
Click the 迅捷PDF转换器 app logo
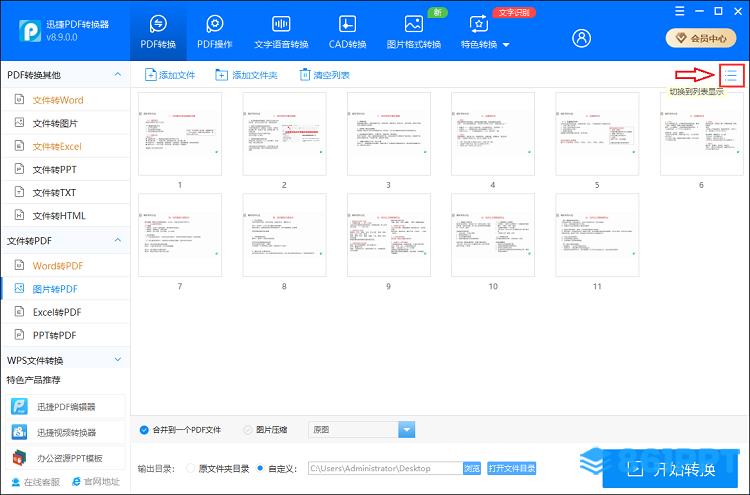30,31
